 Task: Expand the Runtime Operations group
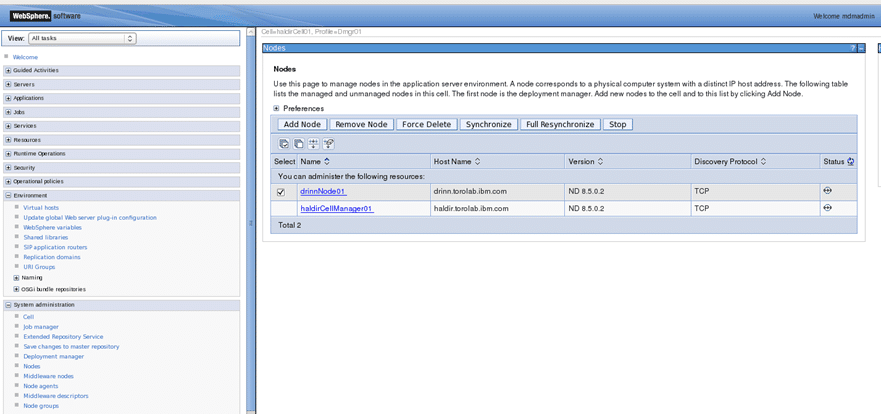(x=8, y=154)
